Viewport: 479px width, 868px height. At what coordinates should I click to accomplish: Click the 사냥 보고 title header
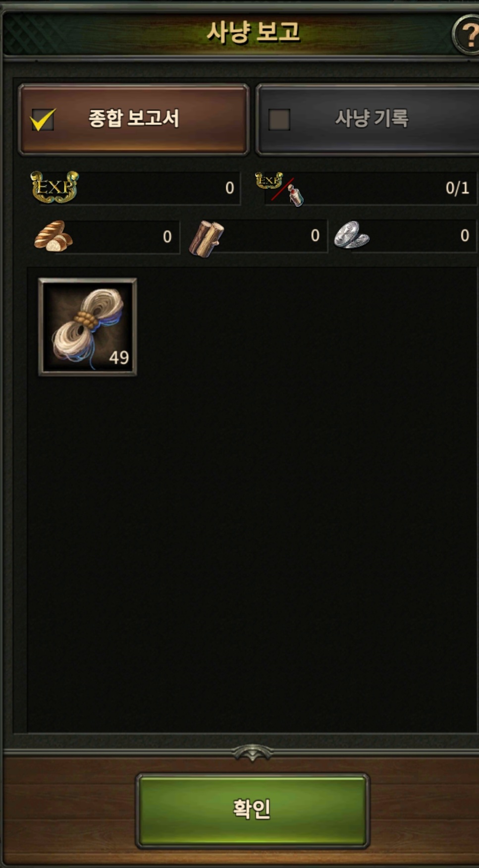click(x=253, y=33)
